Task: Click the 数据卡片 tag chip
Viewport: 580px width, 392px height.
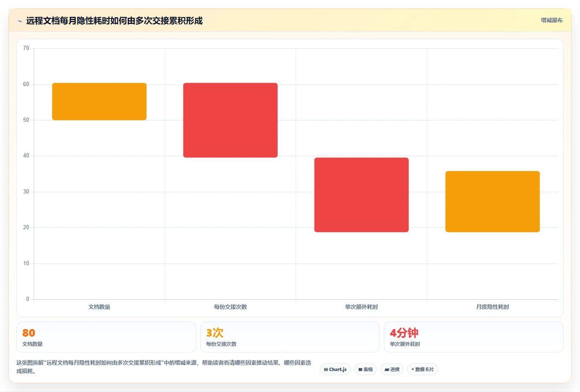Action: (423, 369)
